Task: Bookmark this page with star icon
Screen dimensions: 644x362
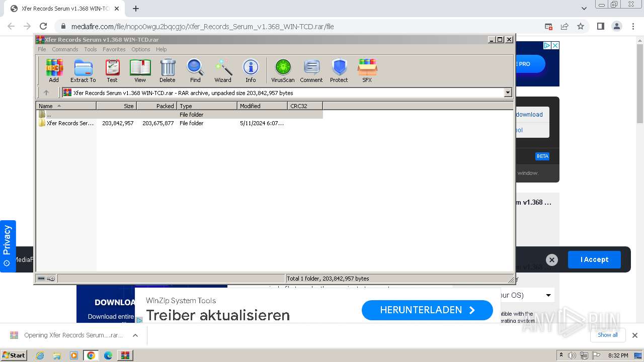Action: 581,27
